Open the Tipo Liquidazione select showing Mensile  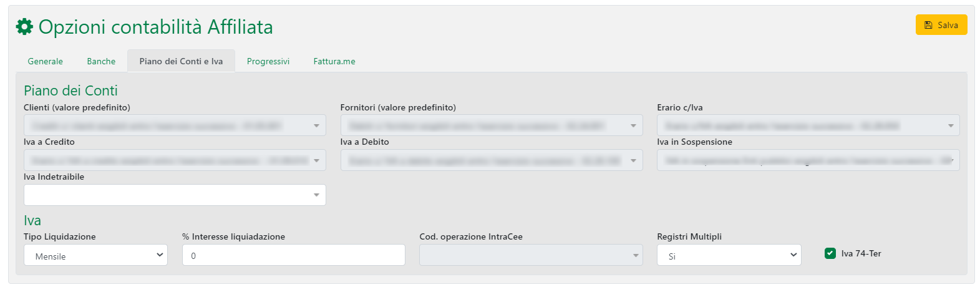pos(95,255)
